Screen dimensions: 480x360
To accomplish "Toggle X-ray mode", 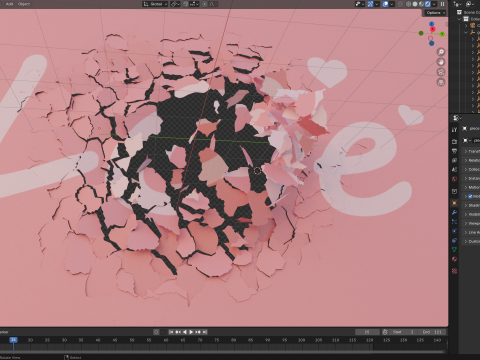I will pyautogui.click(x=401, y=4).
